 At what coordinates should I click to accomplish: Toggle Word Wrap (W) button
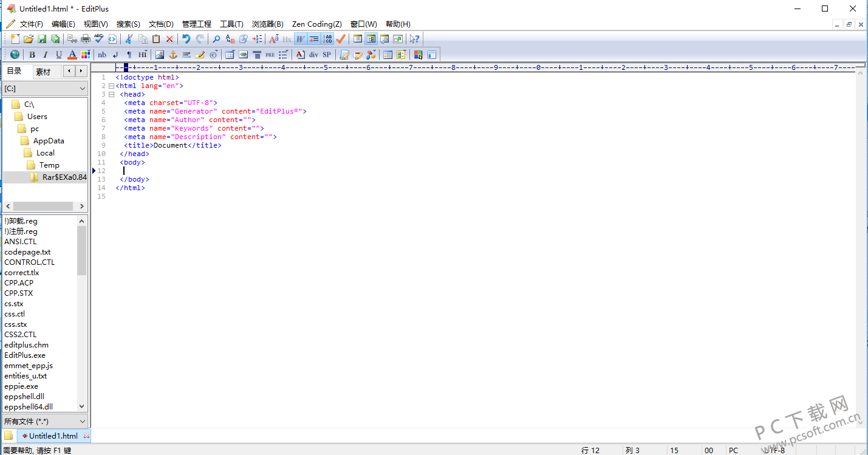coord(300,39)
